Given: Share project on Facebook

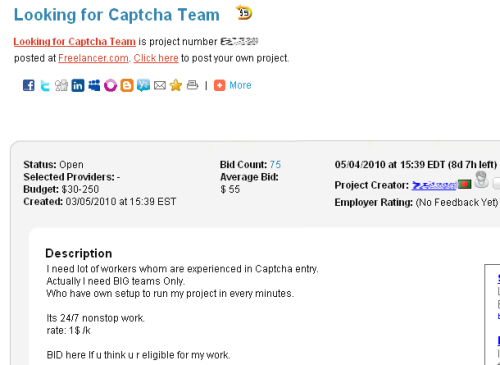Looking at the screenshot, I should 29,85.
